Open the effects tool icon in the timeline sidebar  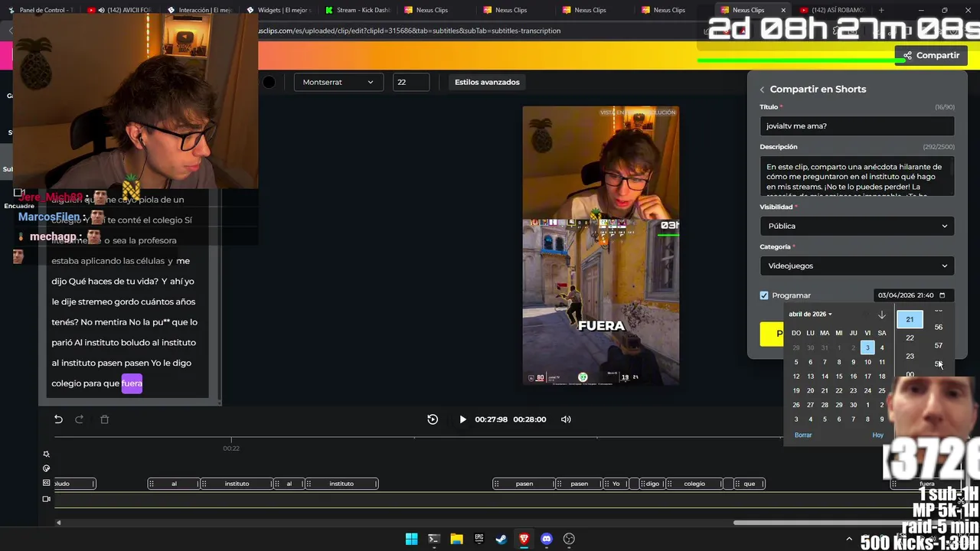point(46,454)
